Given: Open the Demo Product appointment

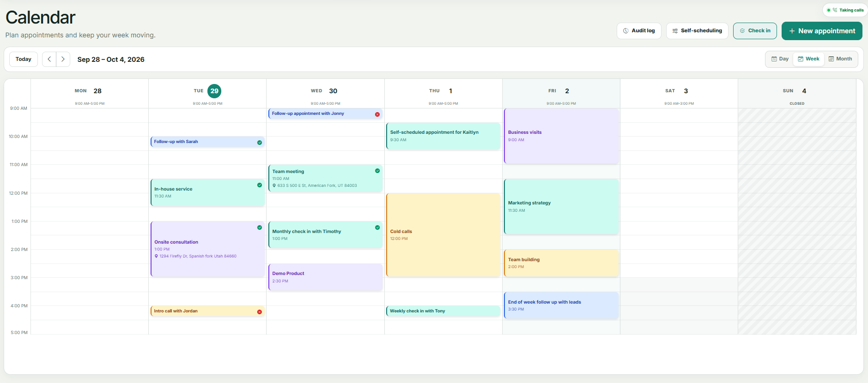Looking at the screenshot, I should point(326,277).
